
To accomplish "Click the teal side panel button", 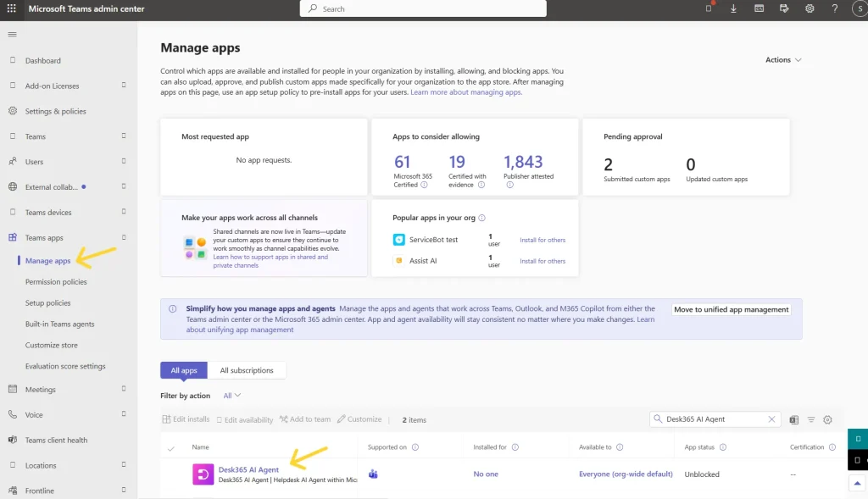I will tap(858, 439).
